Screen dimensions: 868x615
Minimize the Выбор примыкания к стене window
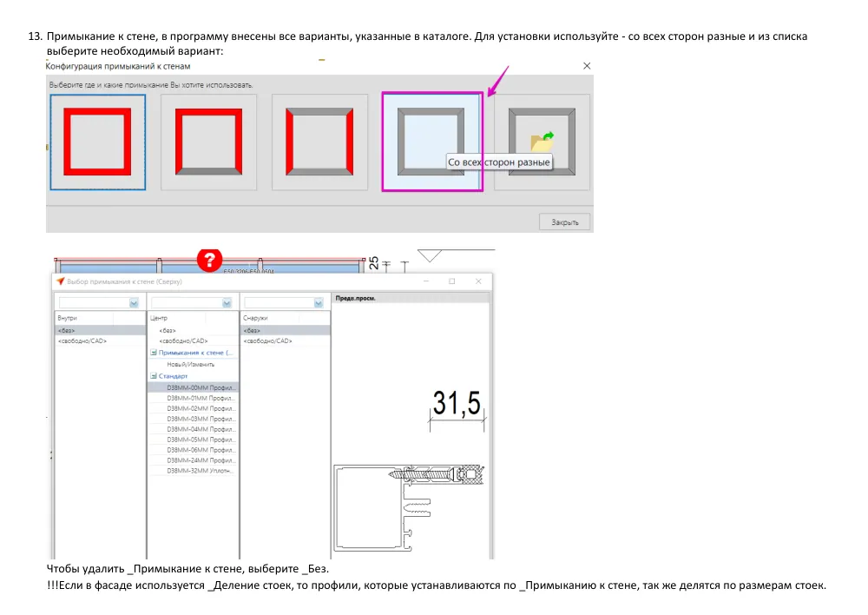pyautogui.click(x=426, y=281)
